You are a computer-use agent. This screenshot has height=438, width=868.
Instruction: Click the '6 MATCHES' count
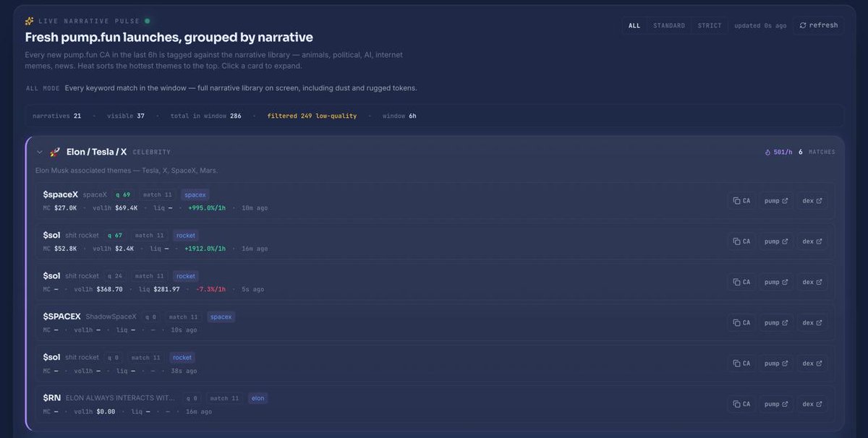coord(817,153)
